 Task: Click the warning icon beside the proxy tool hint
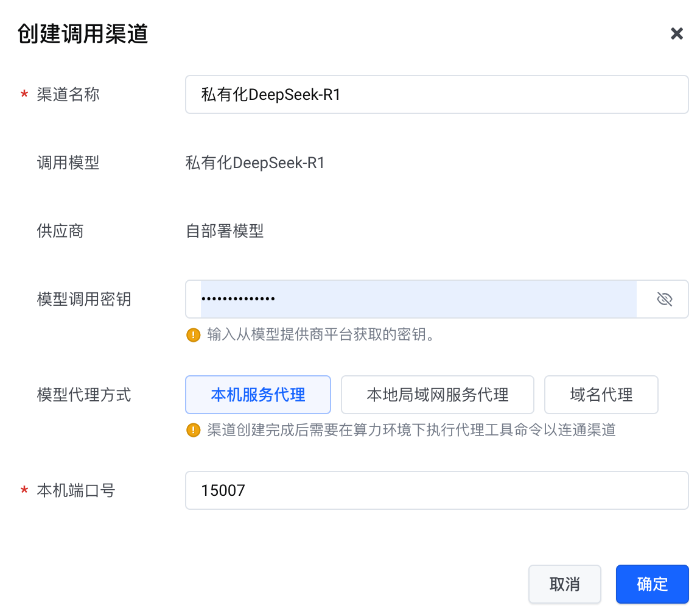pos(194,431)
